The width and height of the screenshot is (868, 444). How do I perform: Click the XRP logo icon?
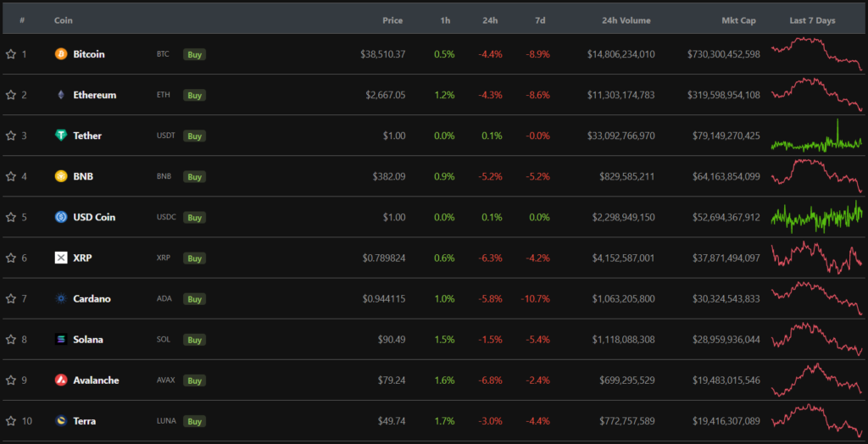[x=61, y=258]
